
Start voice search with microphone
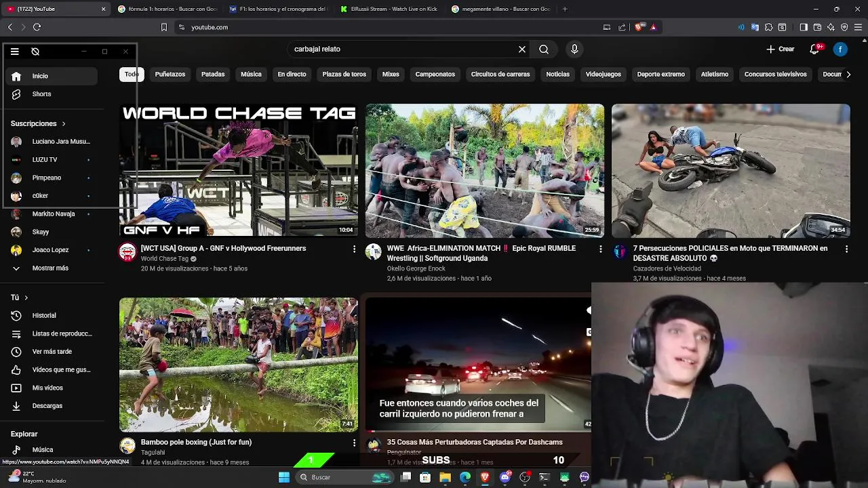(x=574, y=49)
